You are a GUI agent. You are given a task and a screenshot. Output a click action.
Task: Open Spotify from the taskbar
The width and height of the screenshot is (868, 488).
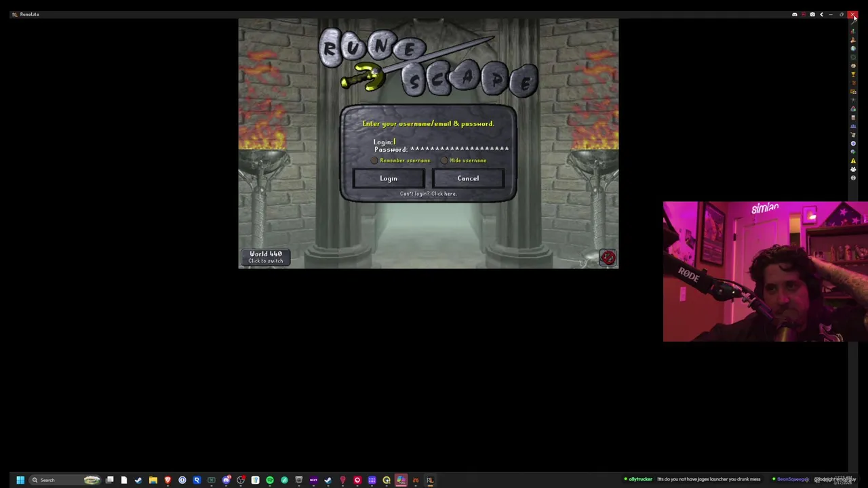(x=269, y=480)
